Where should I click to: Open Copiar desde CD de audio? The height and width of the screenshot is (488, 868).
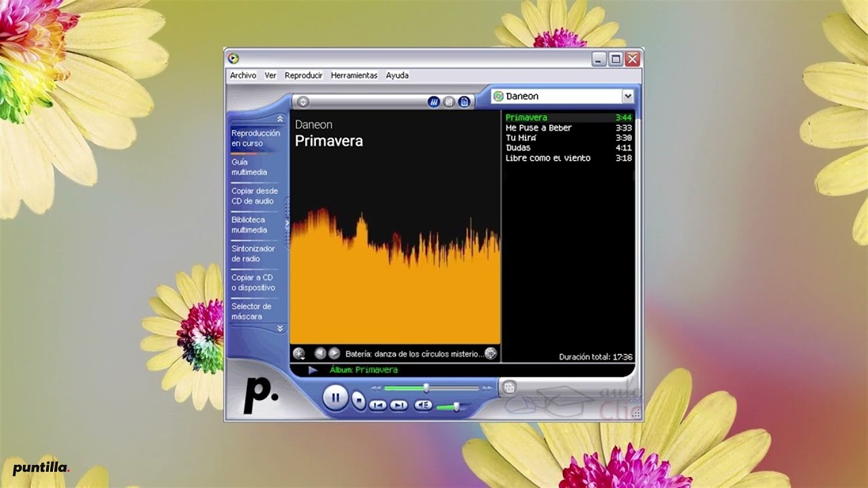[x=254, y=196]
